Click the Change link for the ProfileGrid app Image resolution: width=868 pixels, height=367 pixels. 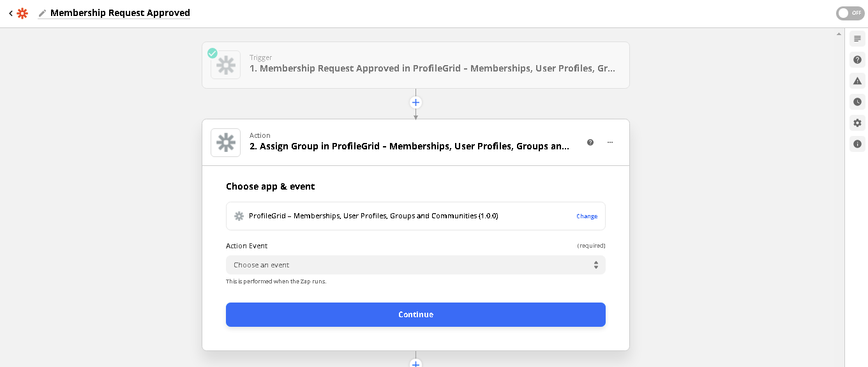[587, 216]
